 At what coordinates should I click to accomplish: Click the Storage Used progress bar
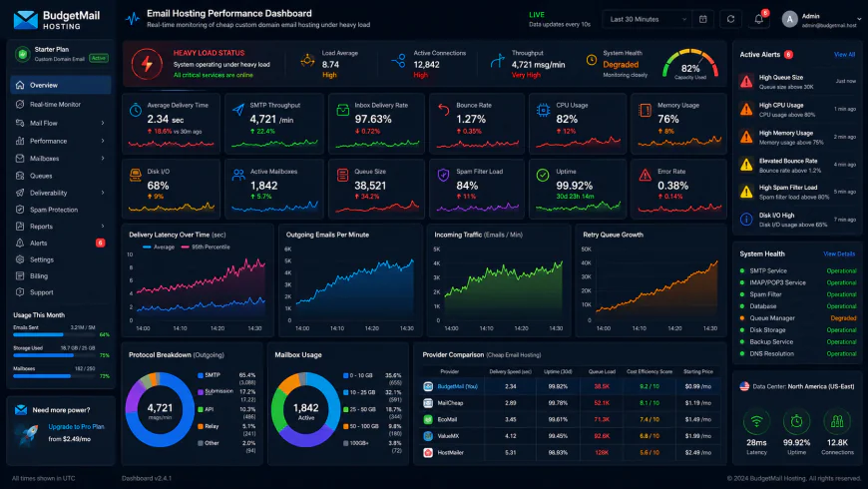(55, 355)
